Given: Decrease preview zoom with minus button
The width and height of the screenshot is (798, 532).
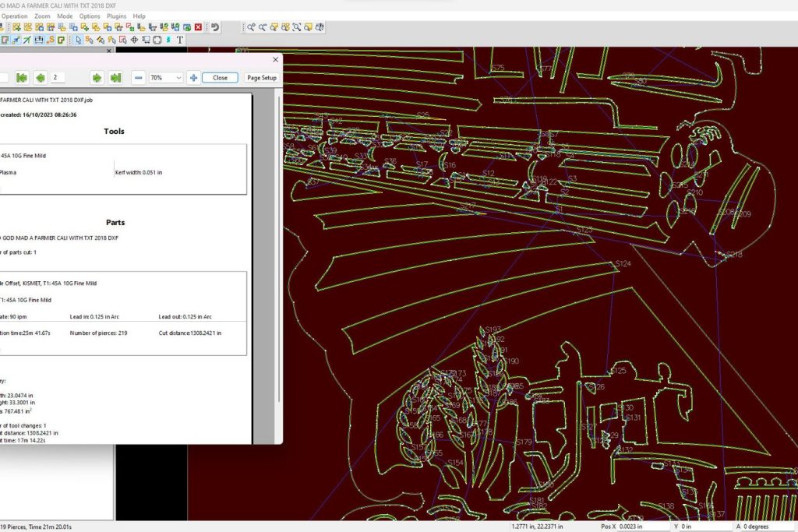Looking at the screenshot, I should [138, 78].
